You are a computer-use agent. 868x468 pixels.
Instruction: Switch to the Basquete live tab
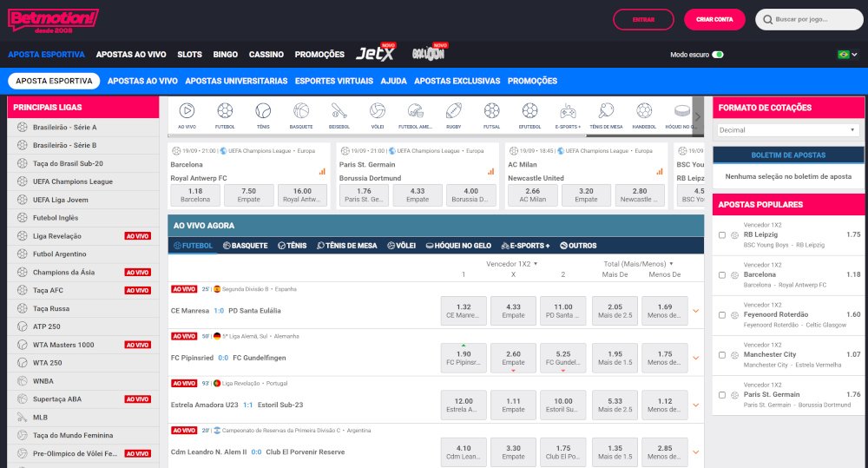[246, 246]
